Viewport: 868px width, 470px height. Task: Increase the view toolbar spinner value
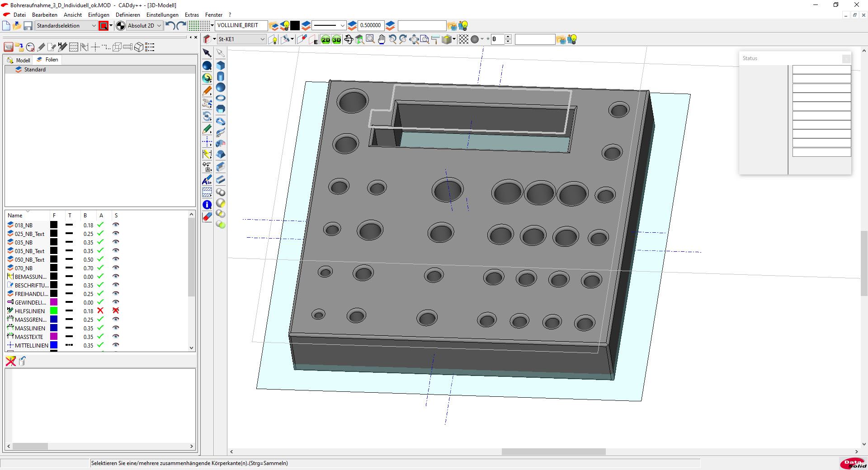508,37
